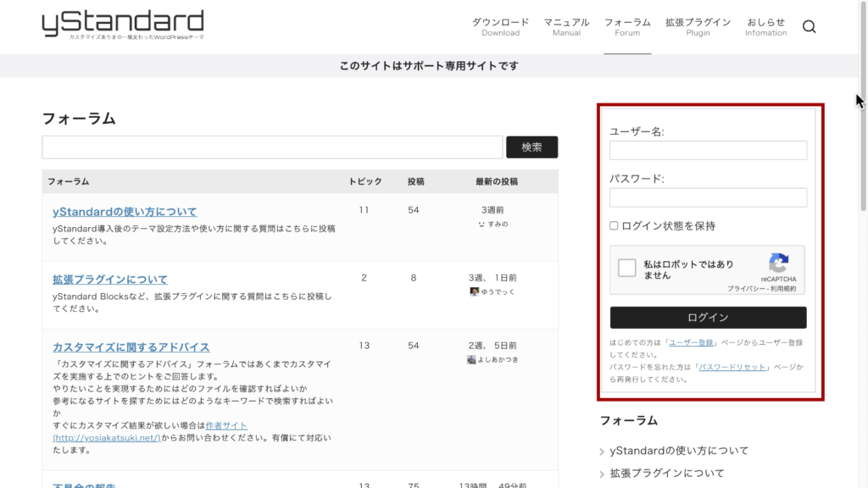This screenshot has height=488, width=868.
Task: Check the 私はロボットではありません reCAPTCHA box
Action: coord(626,268)
